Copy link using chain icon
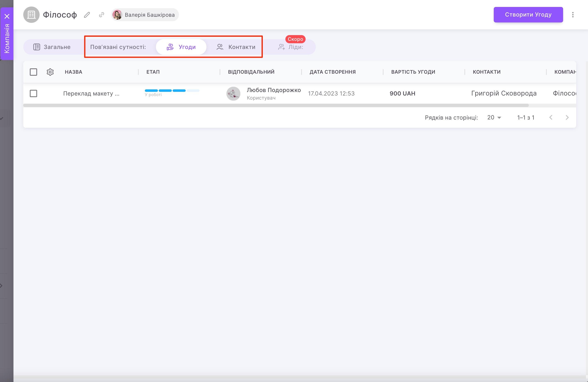This screenshot has height=382, width=588. coord(102,15)
